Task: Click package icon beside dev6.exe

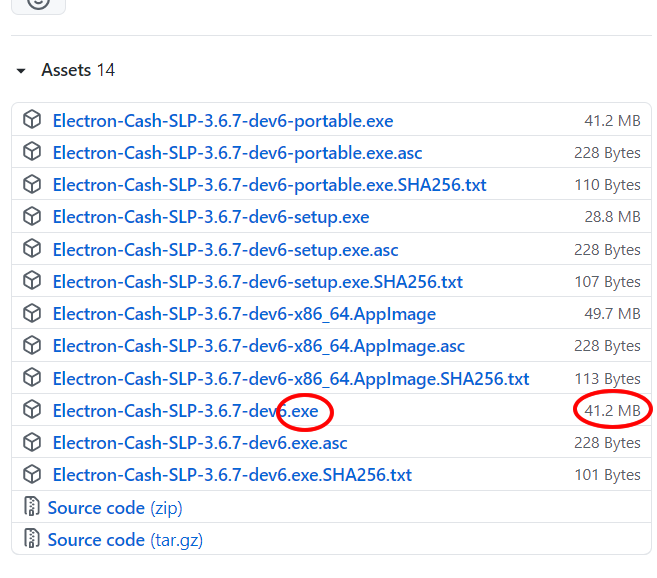Action: pyautogui.click(x=32, y=410)
